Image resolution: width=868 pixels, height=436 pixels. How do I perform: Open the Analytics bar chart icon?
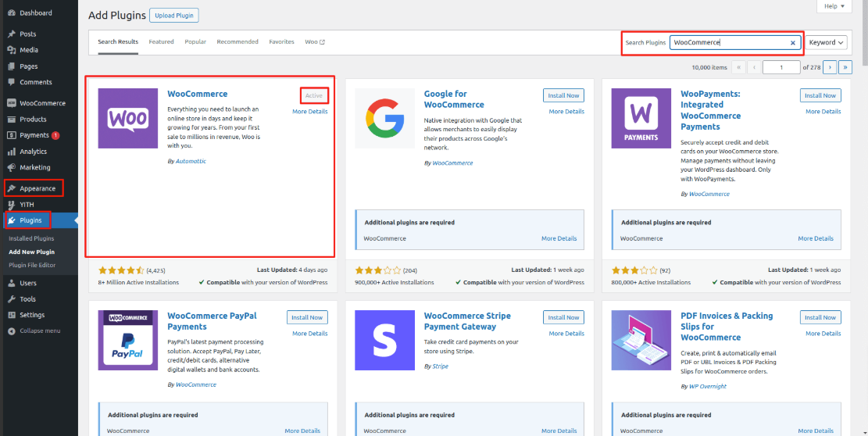point(11,152)
